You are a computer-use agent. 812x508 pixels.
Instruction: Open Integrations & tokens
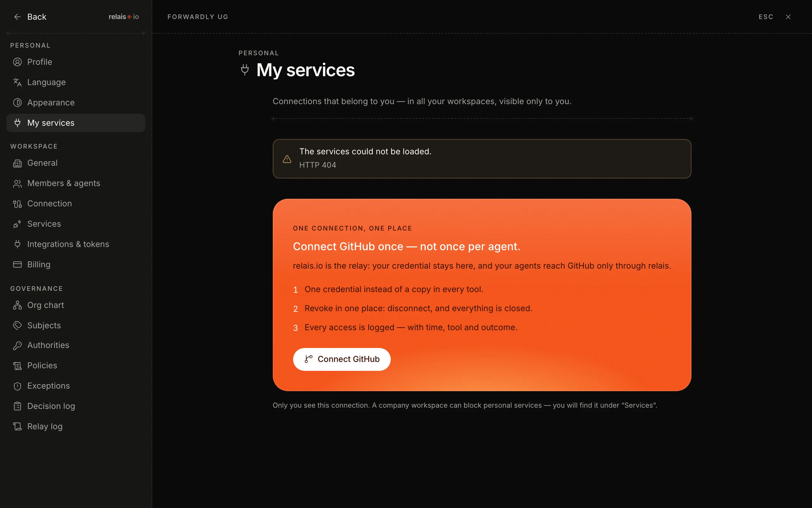[75, 244]
